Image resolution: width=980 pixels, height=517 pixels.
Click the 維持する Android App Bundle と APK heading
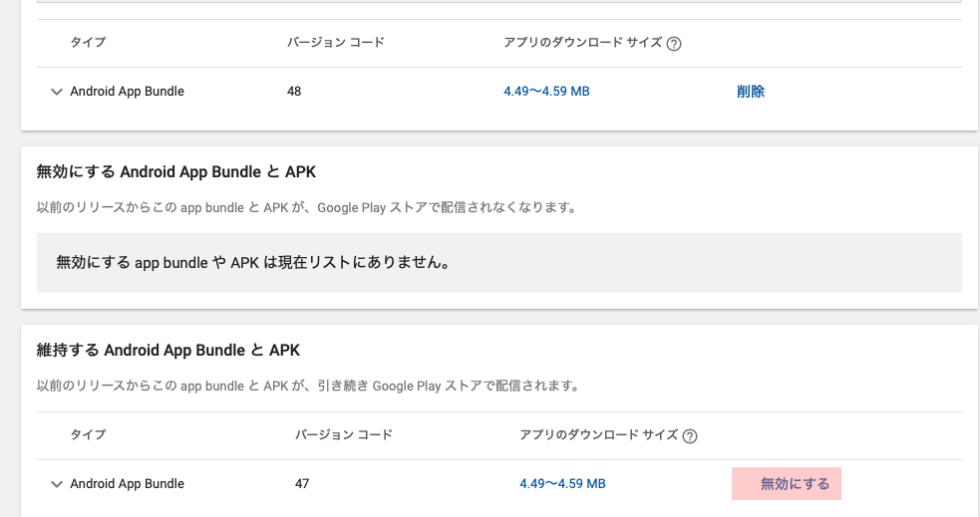(x=167, y=351)
